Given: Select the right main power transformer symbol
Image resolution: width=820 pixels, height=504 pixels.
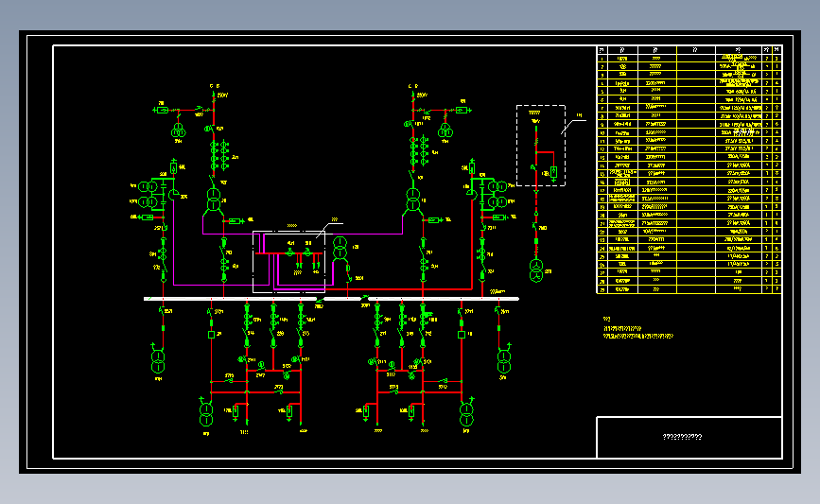Looking at the screenshot, I should 413,200.
